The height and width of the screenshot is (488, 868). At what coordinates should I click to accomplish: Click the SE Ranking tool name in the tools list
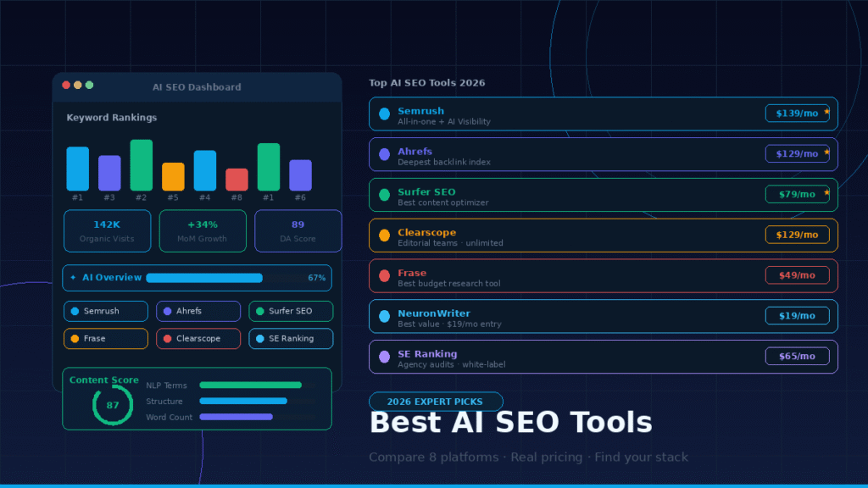(x=427, y=353)
